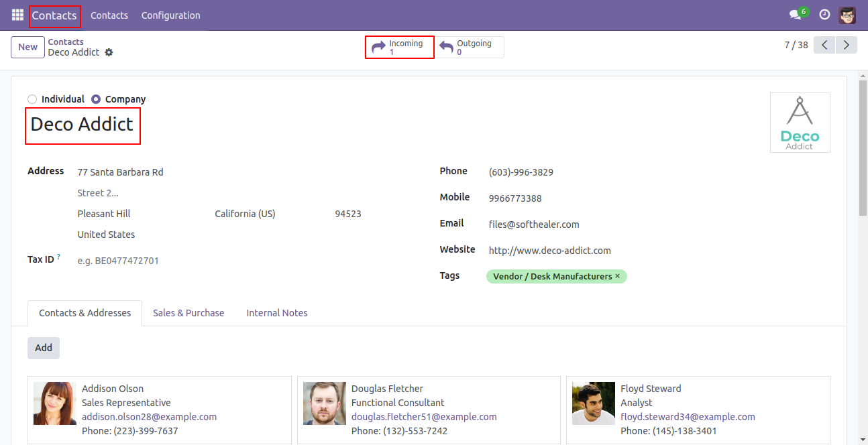Click Sales Representative job title text
Screen dimensions: 868x445
126,403
